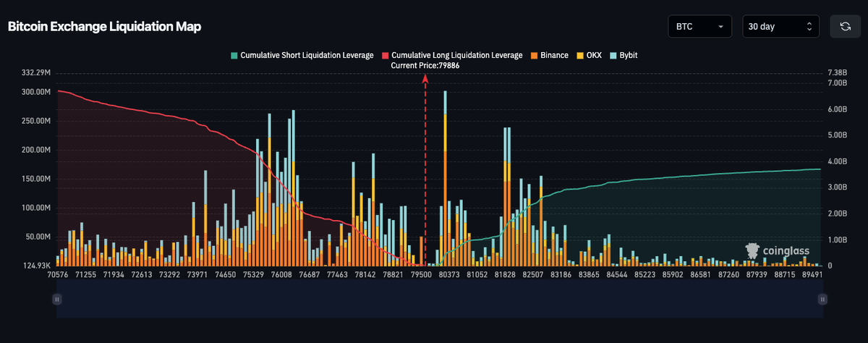Click the tallest bar near 80373
The height and width of the screenshot is (343, 868).
coord(445,178)
